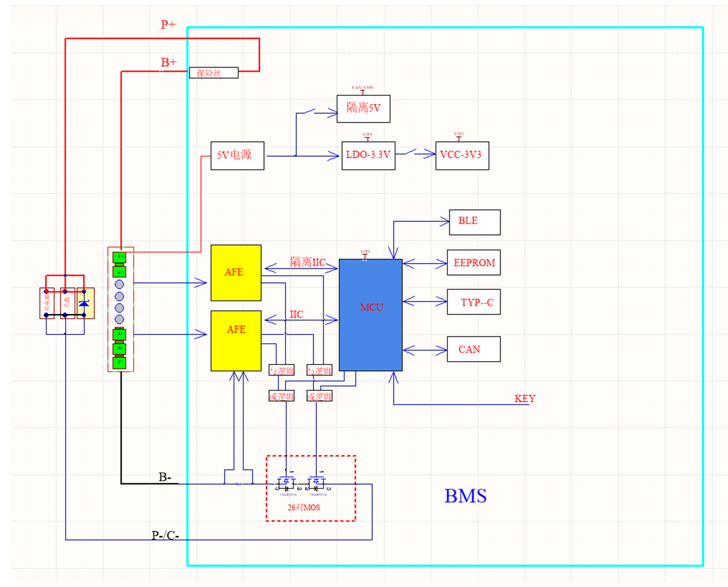Click the V3P3 power port above VCC-3V3
Screen dimensions: 728x587
459,136
